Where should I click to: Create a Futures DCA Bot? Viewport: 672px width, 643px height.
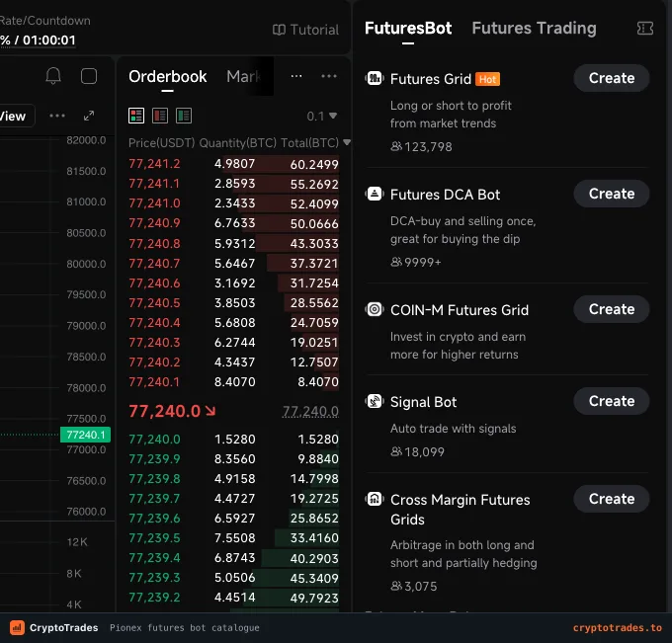[x=611, y=194]
